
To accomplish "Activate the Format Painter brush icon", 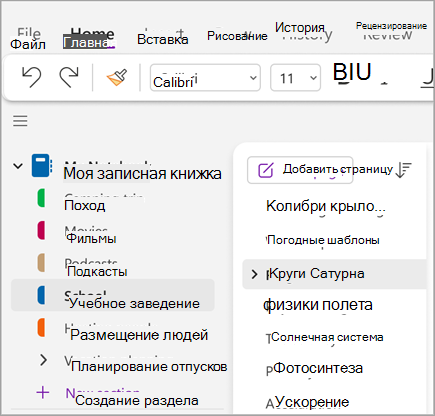I will 117,77.
